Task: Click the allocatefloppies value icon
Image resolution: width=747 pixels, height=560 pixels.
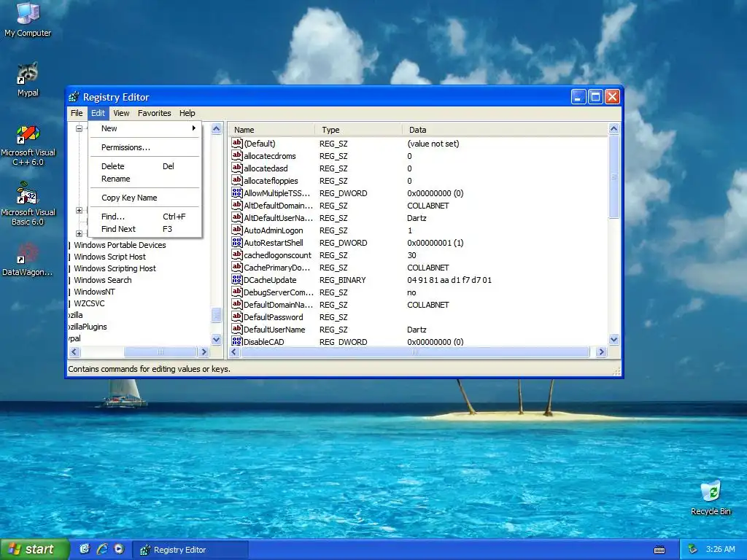Action: (x=237, y=180)
